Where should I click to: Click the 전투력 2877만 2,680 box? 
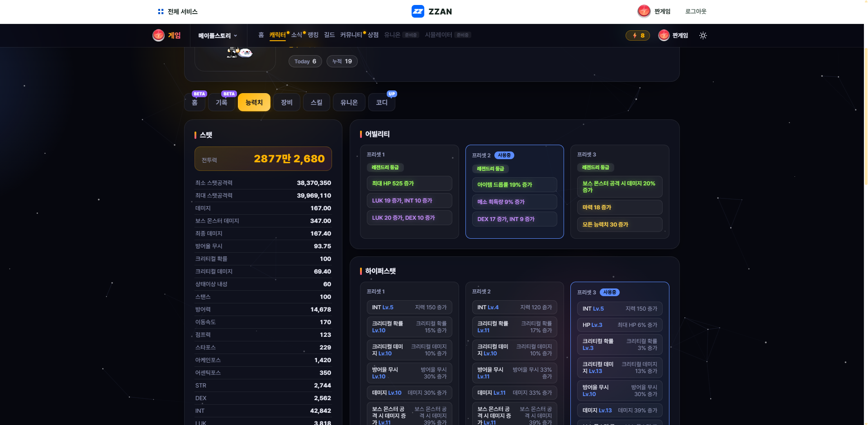pyautogui.click(x=263, y=159)
